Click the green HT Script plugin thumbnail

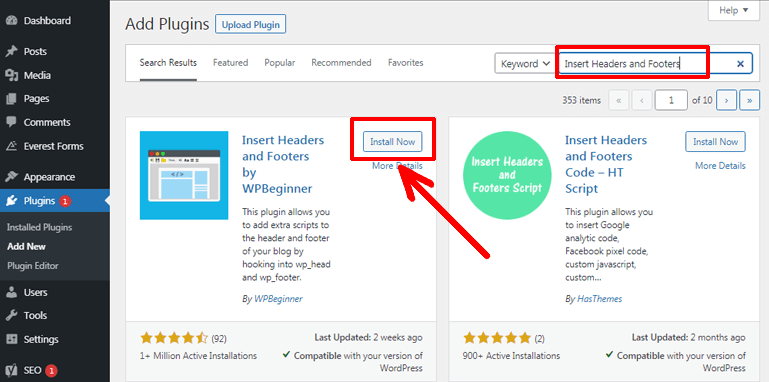coord(507,175)
